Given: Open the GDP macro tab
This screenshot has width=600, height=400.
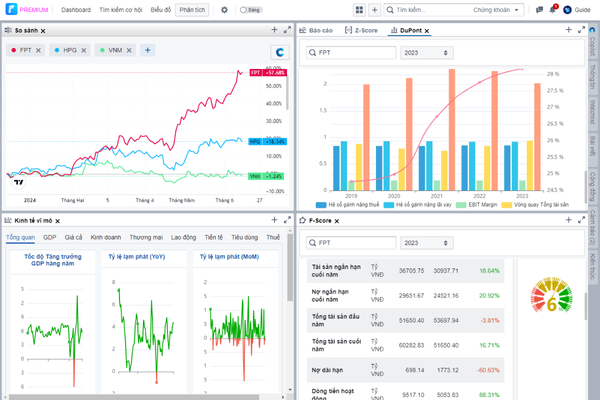Looking at the screenshot, I should [x=50, y=237].
